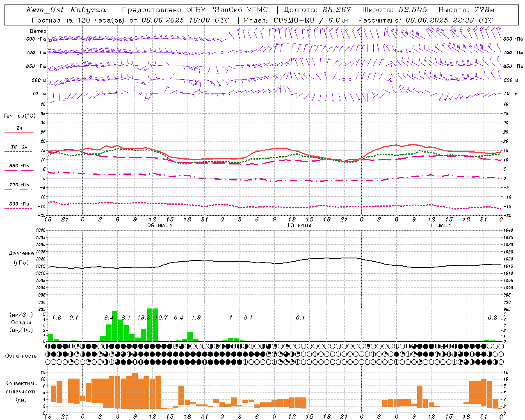Select the 0.3 precipitation total value
Screen dimensions: 525x420
(492, 317)
